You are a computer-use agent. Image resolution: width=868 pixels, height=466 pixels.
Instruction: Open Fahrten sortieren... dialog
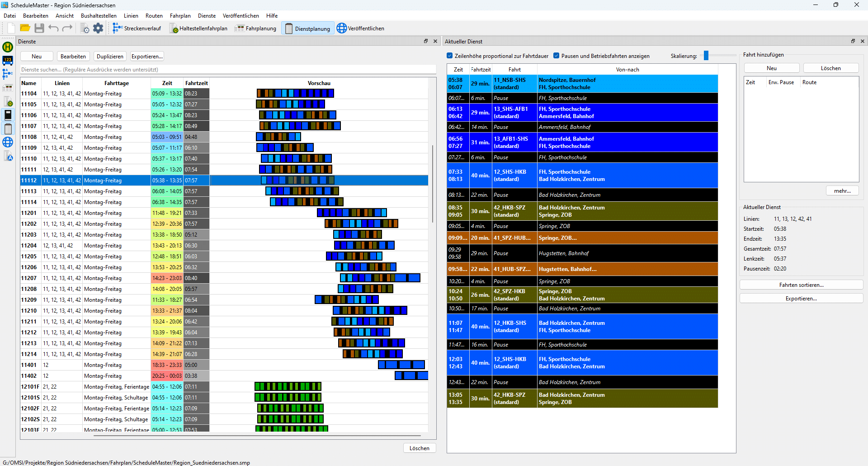(x=801, y=285)
